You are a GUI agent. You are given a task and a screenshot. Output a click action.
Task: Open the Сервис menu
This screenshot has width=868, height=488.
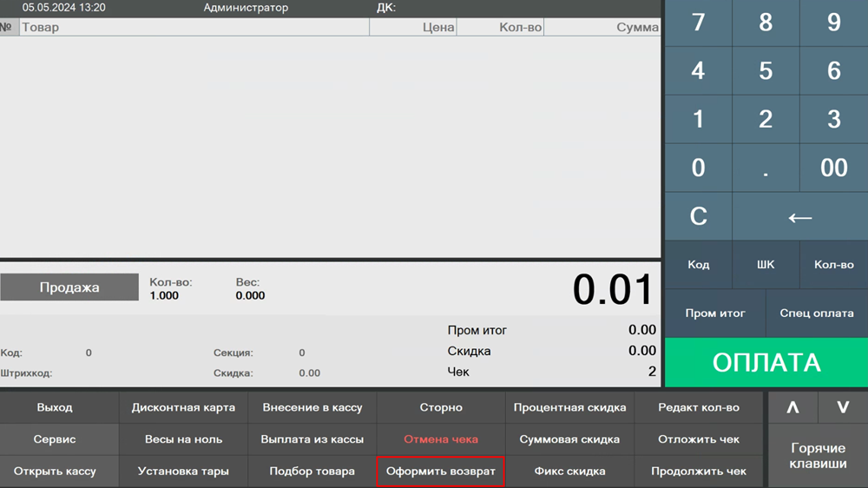coord(55,439)
